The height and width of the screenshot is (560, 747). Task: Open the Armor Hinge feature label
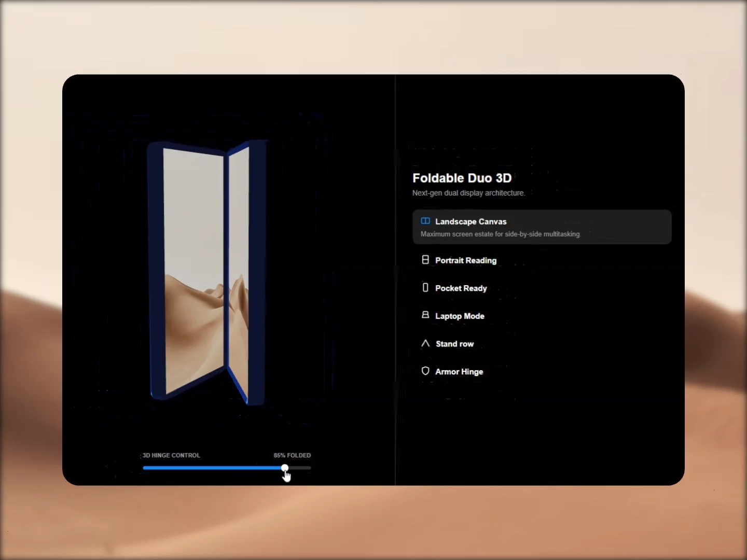(x=459, y=372)
